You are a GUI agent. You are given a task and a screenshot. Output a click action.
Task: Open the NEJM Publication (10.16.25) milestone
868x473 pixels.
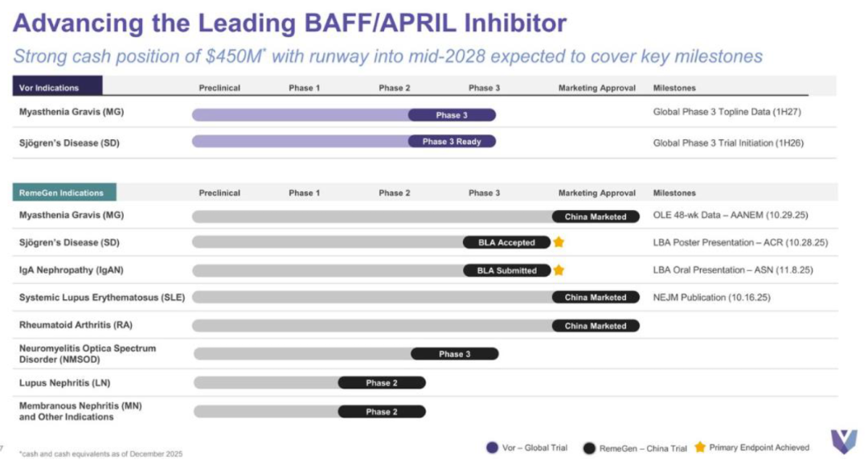tap(711, 298)
